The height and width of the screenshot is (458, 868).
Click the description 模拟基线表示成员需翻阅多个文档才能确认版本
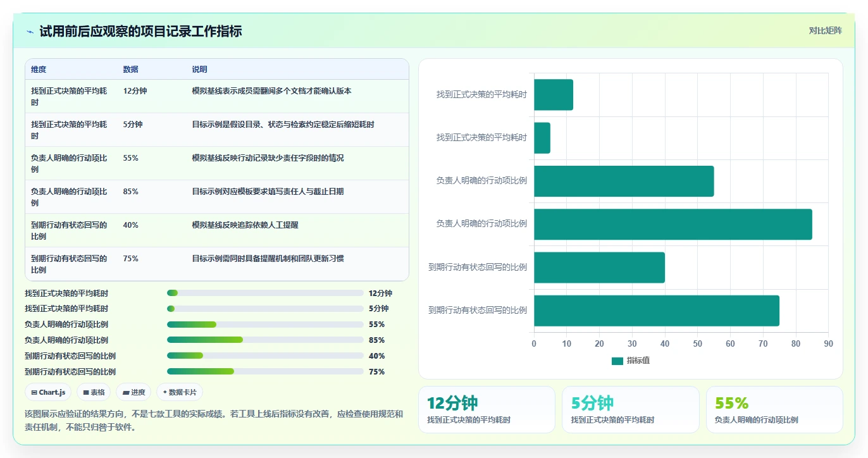271,91
